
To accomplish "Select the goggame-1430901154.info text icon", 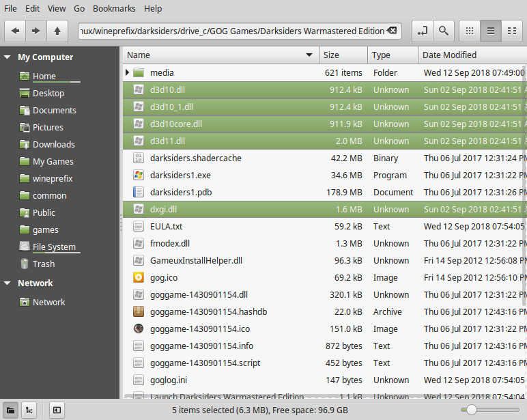I will coord(139,346).
